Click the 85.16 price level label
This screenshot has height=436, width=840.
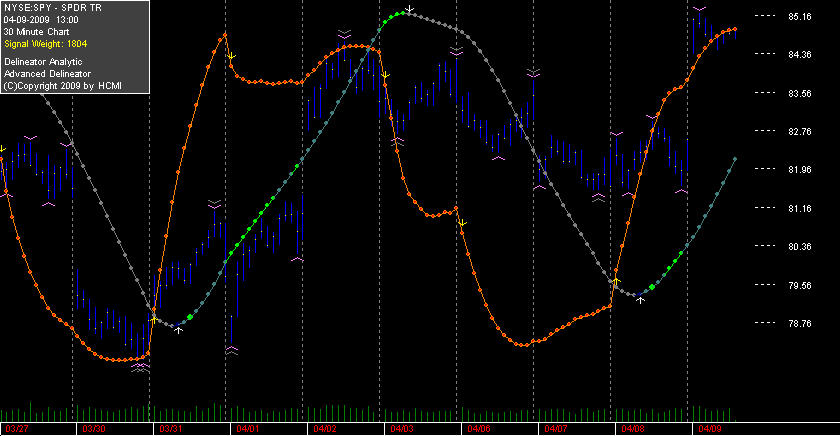click(x=800, y=17)
